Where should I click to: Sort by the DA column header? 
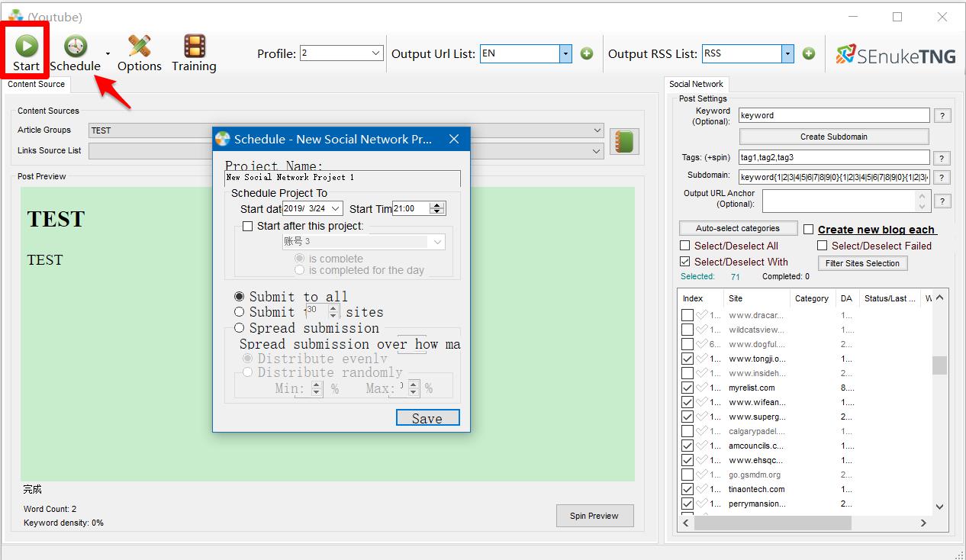coord(847,298)
